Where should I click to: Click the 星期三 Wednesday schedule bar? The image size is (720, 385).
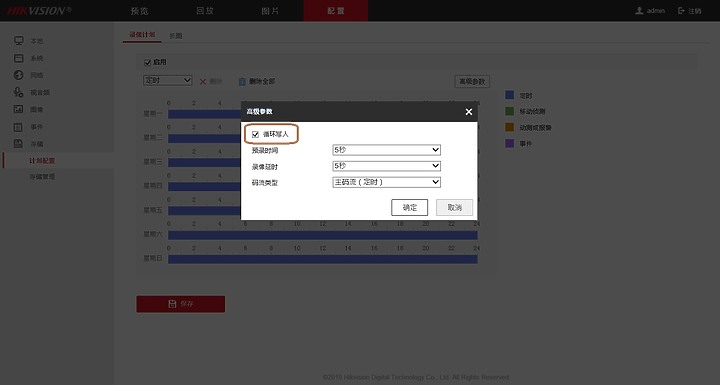click(x=204, y=163)
